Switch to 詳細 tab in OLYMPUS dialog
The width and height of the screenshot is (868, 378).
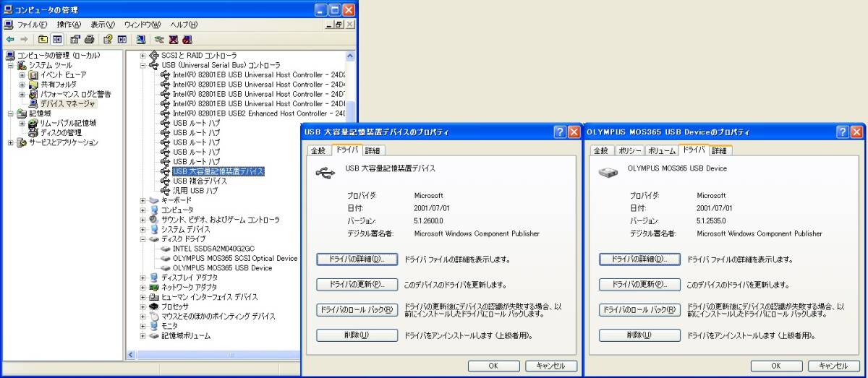point(719,150)
